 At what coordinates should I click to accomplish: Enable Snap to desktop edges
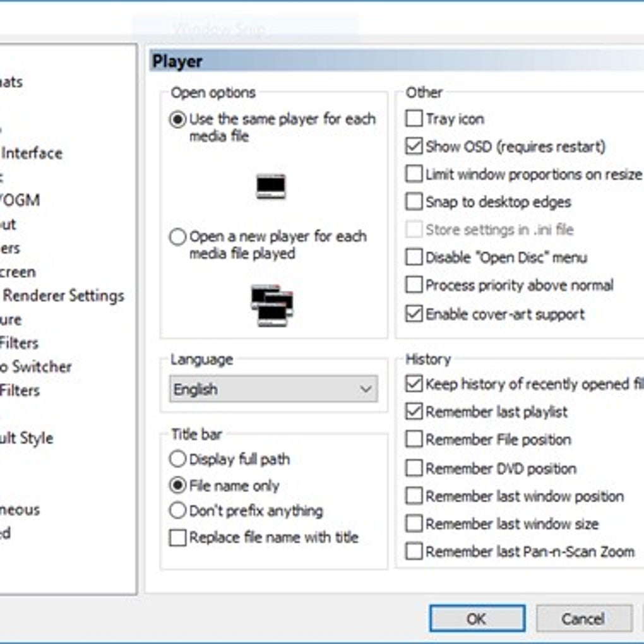tap(414, 202)
